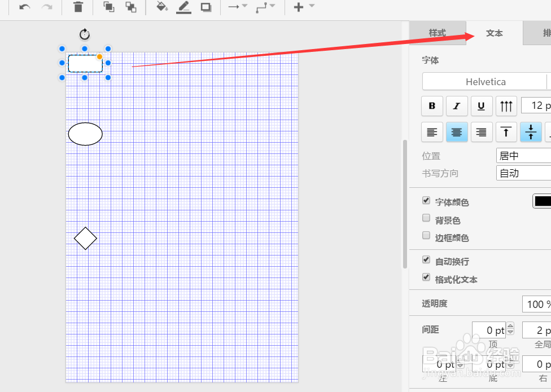551x392 pixels.
Task: Click the black font color swatch
Action: tap(542, 201)
